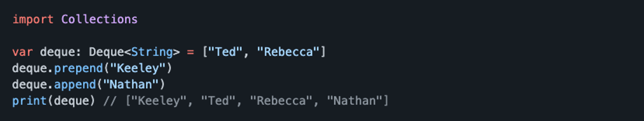
Task: Click the print function name
Action: click(29, 101)
